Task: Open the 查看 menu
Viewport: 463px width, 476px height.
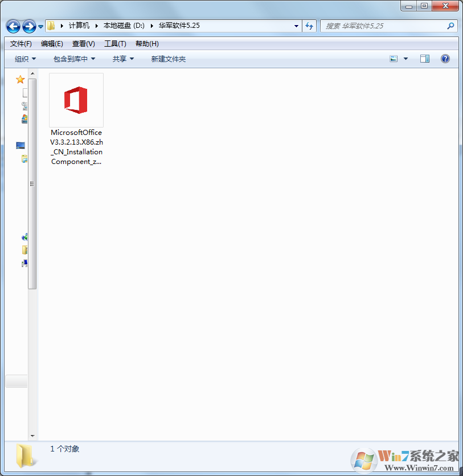Action: [82, 43]
